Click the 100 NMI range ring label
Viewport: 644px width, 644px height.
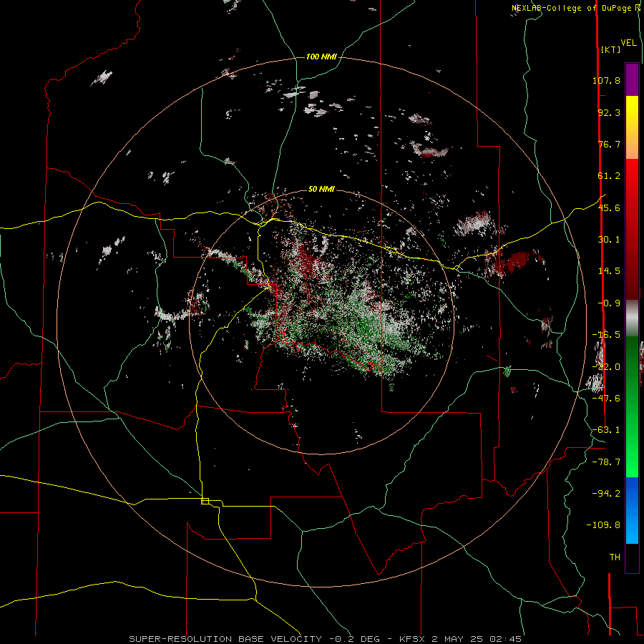click(x=321, y=57)
